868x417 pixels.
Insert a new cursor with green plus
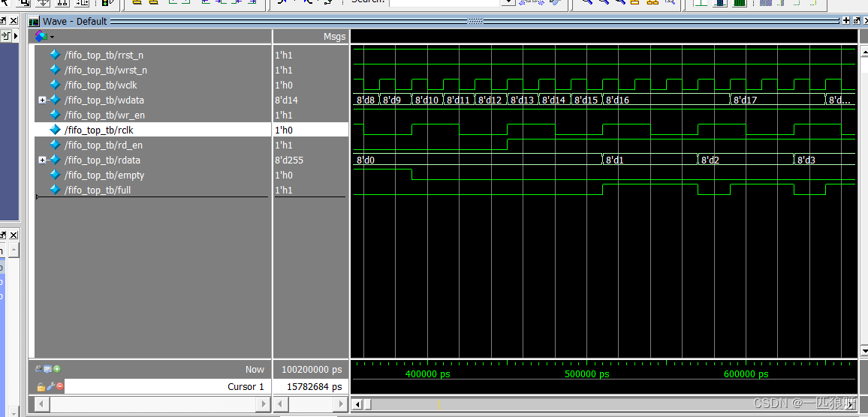57,369
